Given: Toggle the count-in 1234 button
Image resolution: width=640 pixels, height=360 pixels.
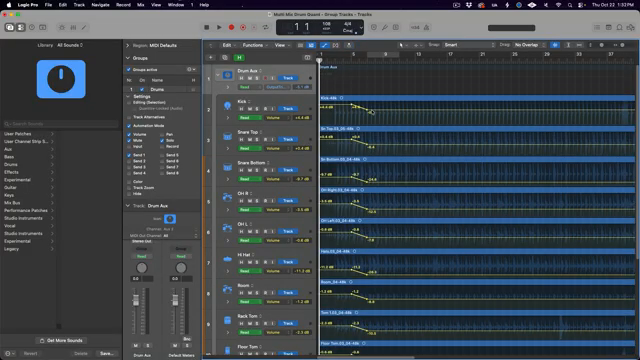Looking at the screenshot, I should click(x=415, y=27).
